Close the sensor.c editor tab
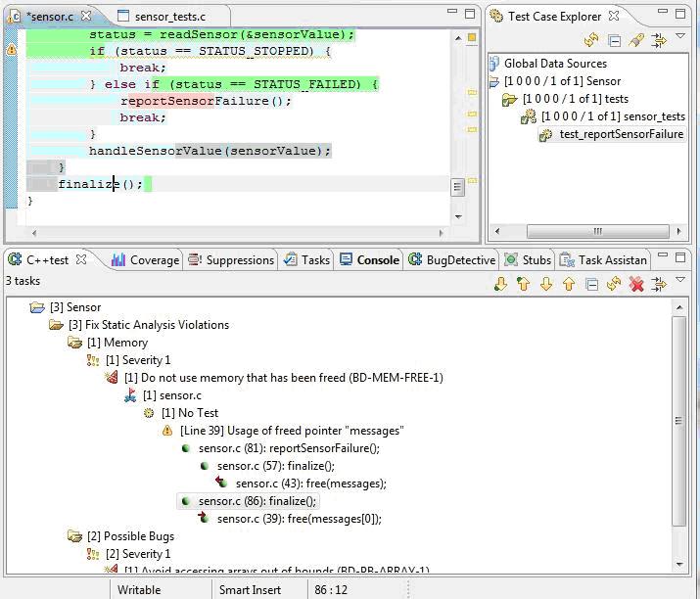 [85, 17]
